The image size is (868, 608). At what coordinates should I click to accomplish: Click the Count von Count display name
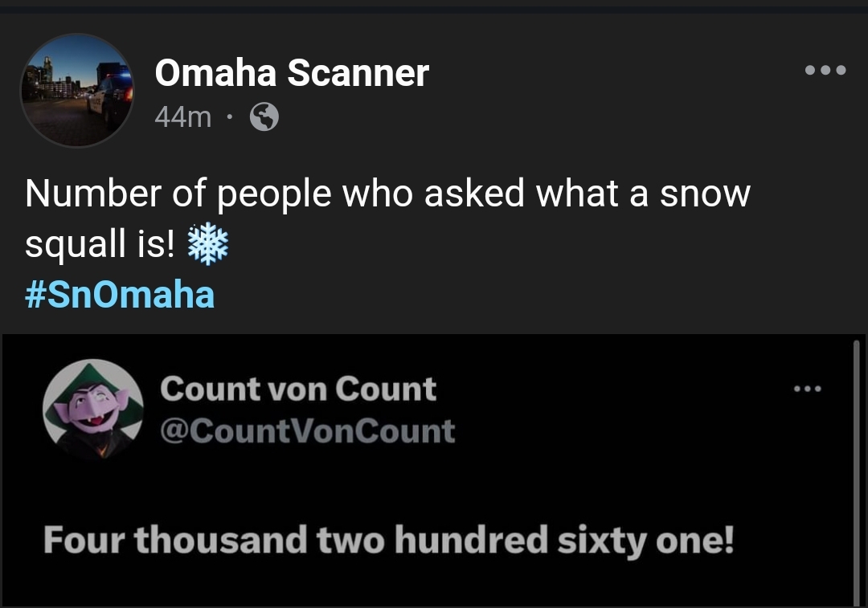(x=298, y=389)
